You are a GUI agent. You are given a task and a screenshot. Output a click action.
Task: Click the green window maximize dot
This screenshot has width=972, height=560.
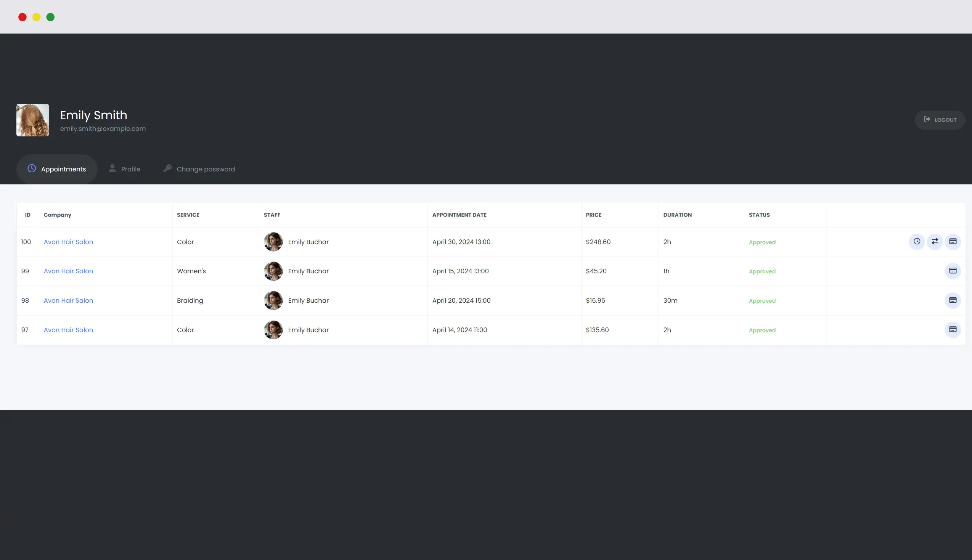(x=50, y=17)
